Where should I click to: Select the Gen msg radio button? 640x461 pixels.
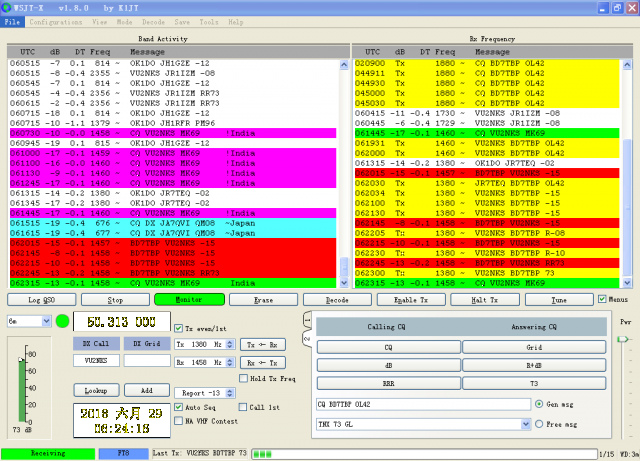pyautogui.click(x=539, y=404)
